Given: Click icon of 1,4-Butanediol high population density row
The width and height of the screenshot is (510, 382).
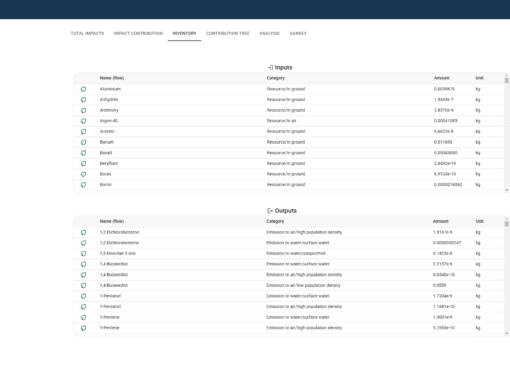Looking at the screenshot, I should point(83,275).
